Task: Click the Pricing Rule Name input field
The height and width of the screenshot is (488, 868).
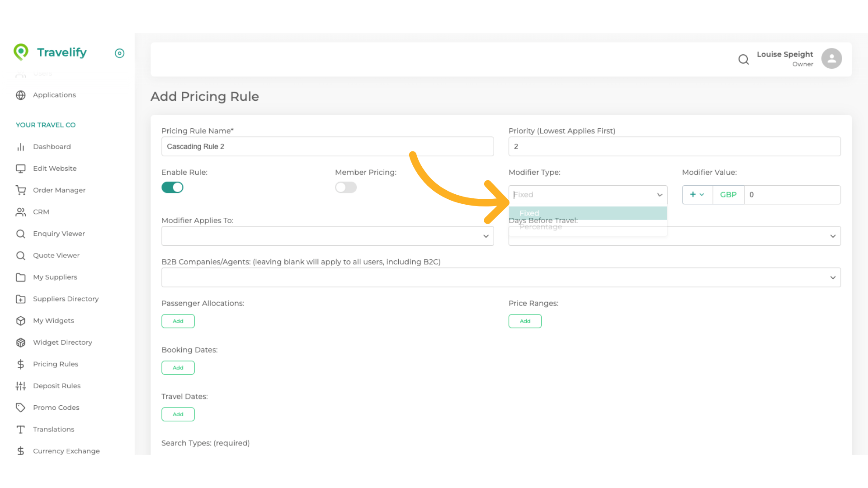Action: click(x=327, y=147)
